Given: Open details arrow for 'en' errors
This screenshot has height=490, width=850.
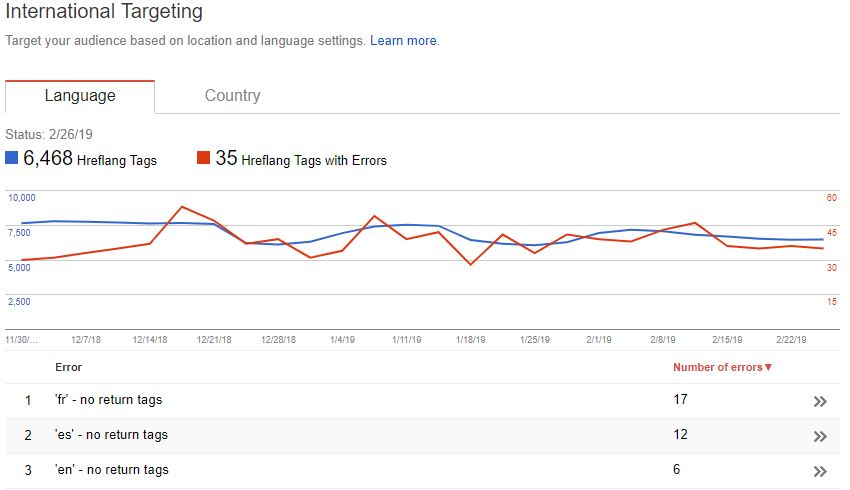Looking at the screenshot, I should point(820,471).
